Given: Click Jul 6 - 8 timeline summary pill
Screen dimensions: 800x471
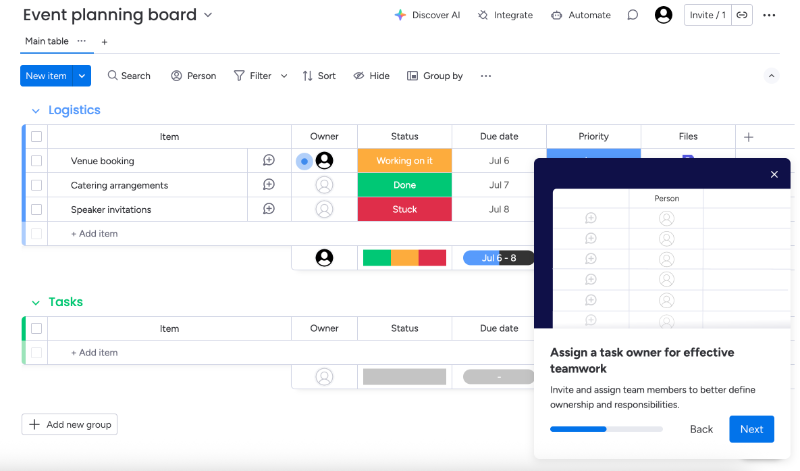Looking at the screenshot, I should click(498, 258).
